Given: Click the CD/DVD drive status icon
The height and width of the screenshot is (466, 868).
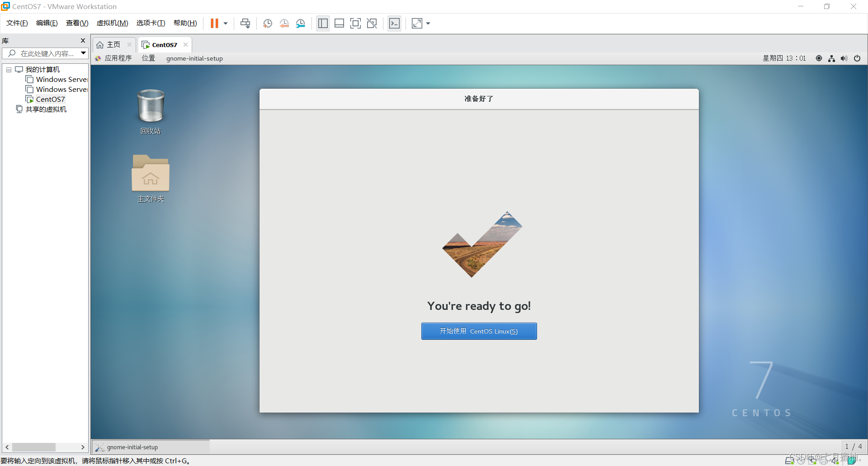Looking at the screenshot, I should (801, 461).
